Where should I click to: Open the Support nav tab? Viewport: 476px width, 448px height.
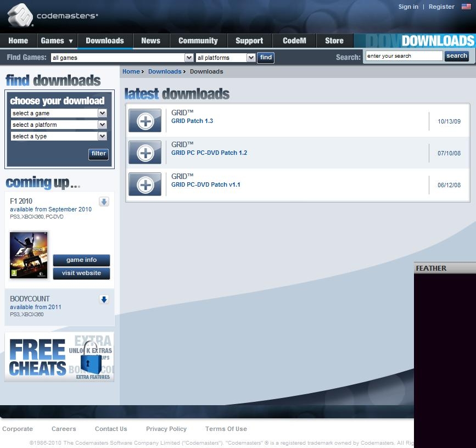(250, 41)
